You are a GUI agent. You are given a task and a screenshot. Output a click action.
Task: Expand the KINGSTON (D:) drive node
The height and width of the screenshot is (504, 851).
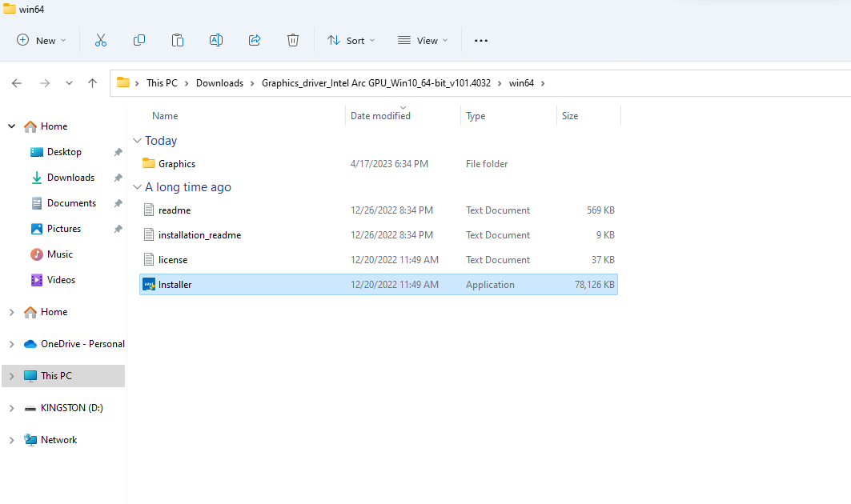(x=11, y=408)
